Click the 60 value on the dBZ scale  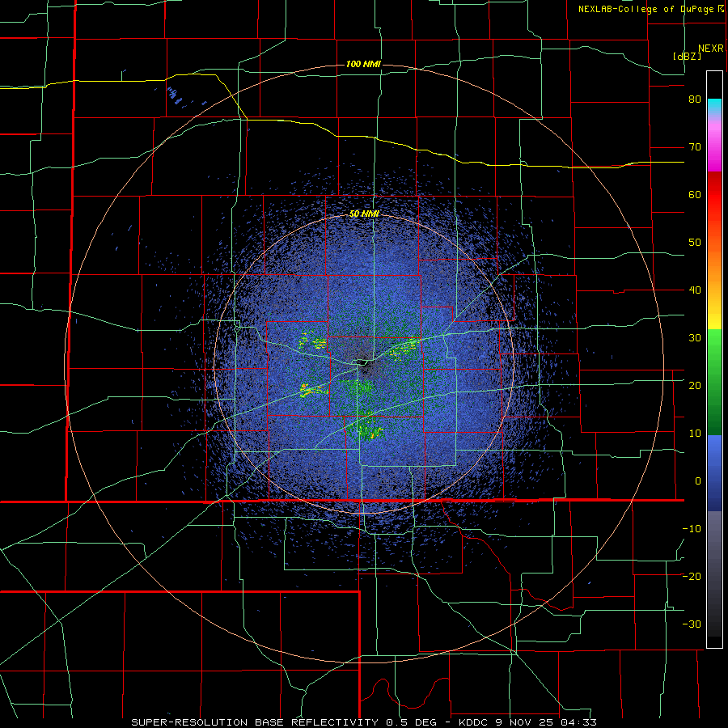click(x=695, y=194)
